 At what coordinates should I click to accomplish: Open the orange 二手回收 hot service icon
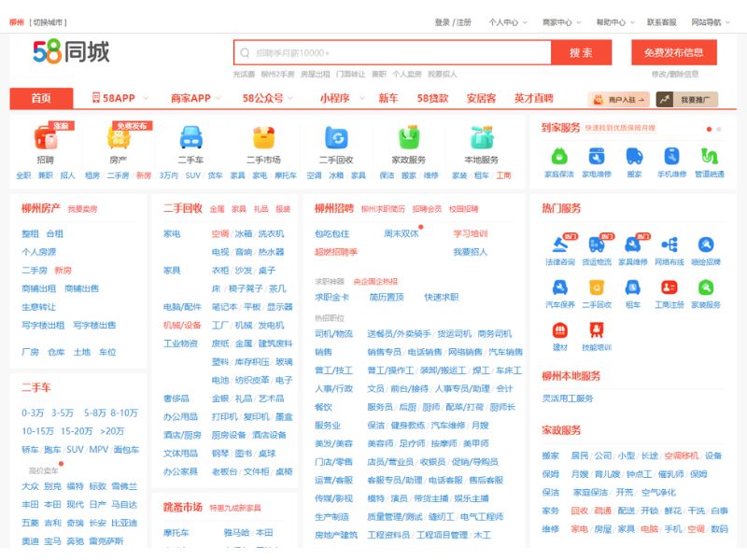[597, 287]
